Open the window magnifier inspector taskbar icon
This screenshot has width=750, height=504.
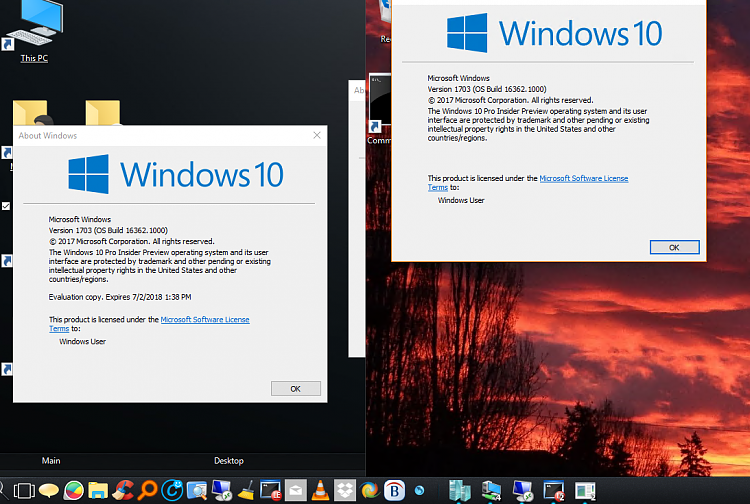click(x=197, y=491)
